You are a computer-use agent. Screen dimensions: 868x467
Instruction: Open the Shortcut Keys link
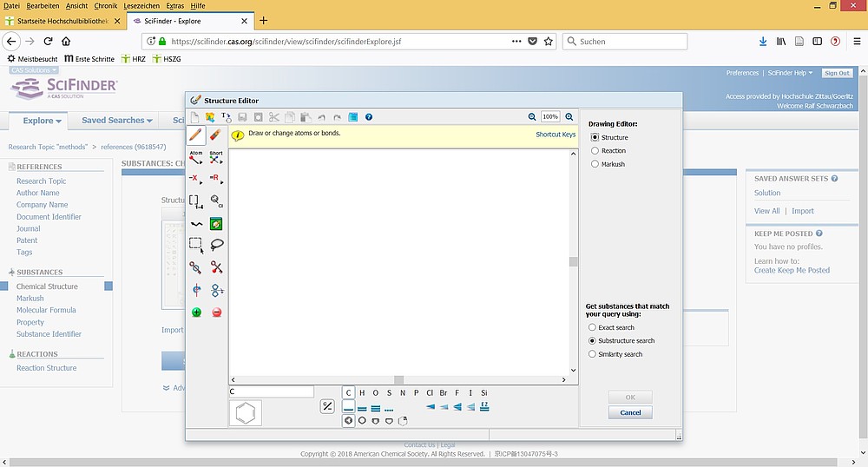(x=556, y=135)
